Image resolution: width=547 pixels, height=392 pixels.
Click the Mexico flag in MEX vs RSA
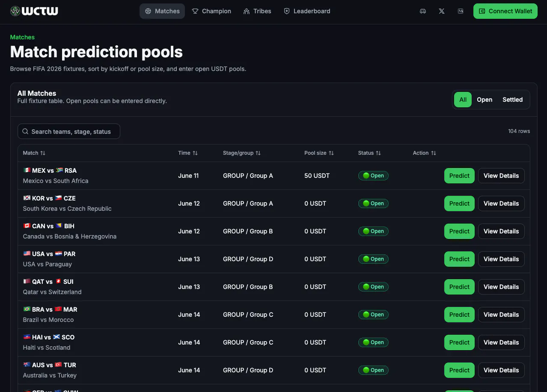click(27, 170)
